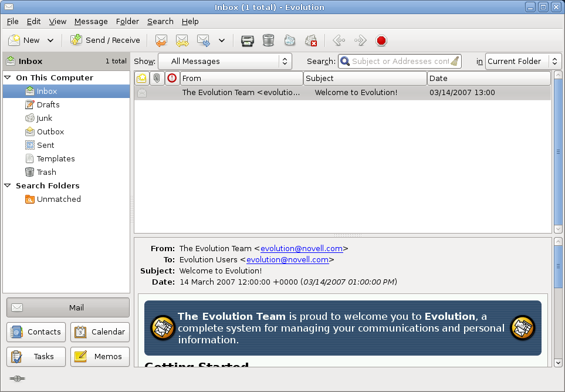The width and height of the screenshot is (565, 392).
Task: Click the Forward message icon
Action: point(204,40)
